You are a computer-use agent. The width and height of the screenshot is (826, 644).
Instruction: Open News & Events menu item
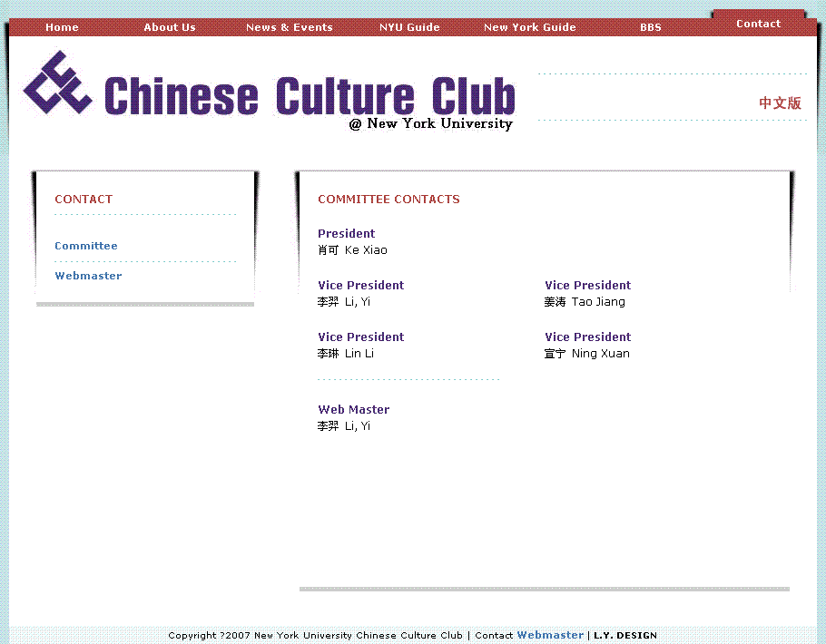289,27
